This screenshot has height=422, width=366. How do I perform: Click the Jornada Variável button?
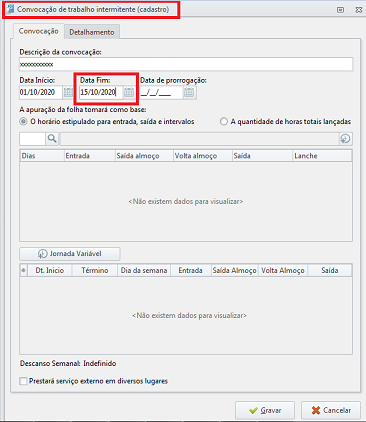pyautogui.click(x=70, y=254)
